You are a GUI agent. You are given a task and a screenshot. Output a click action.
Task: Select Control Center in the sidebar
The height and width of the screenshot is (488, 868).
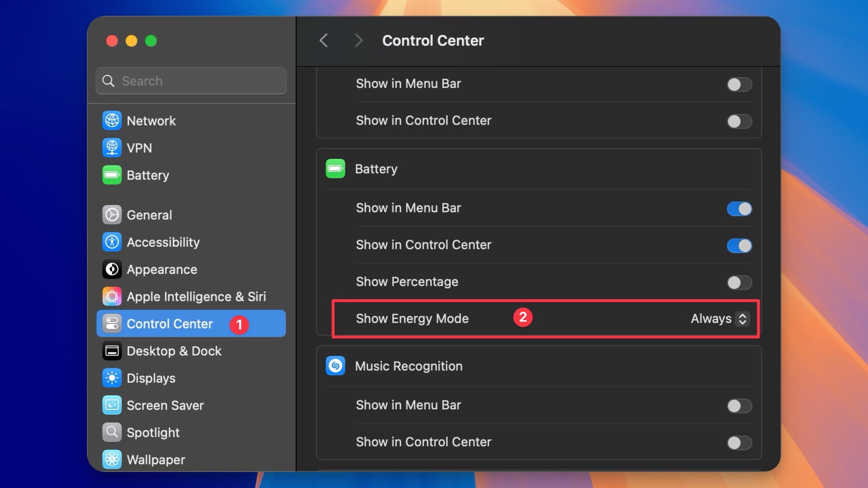[x=191, y=323]
